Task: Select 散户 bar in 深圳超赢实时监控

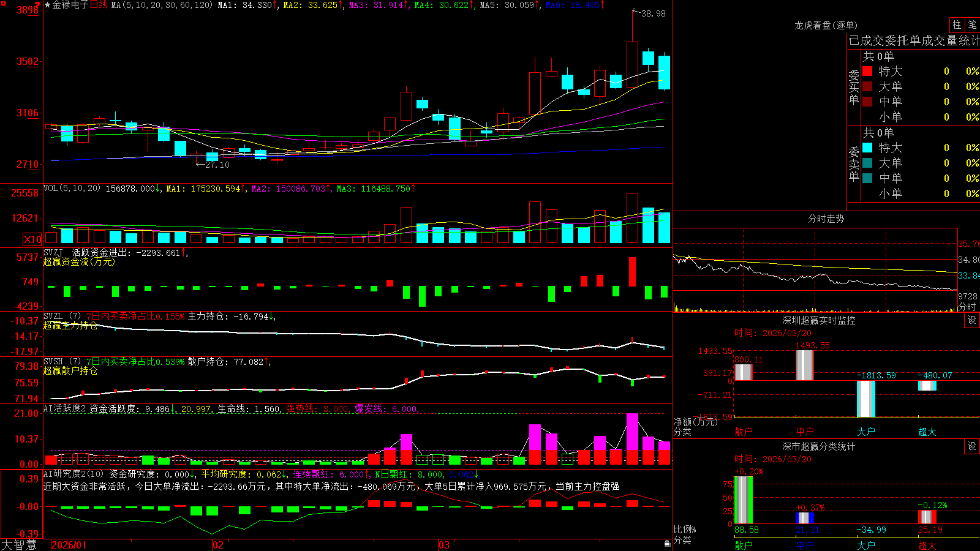Action: [744, 372]
